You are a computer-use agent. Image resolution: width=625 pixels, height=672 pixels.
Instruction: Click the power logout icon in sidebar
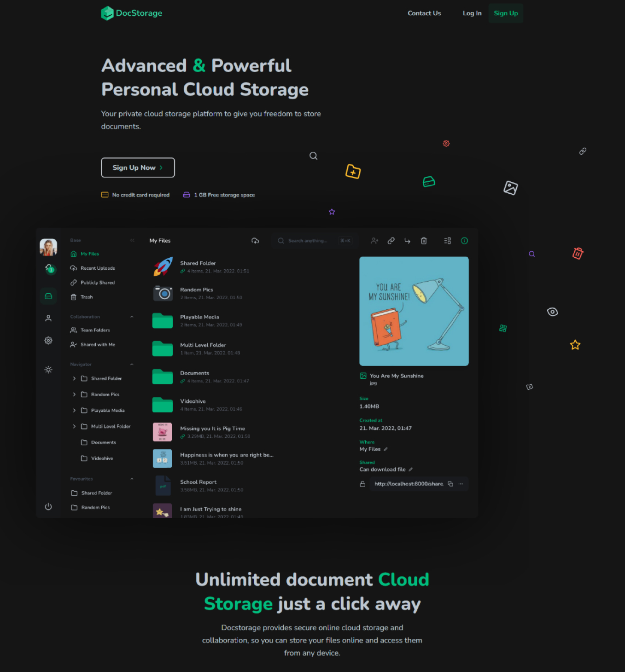tap(48, 507)
